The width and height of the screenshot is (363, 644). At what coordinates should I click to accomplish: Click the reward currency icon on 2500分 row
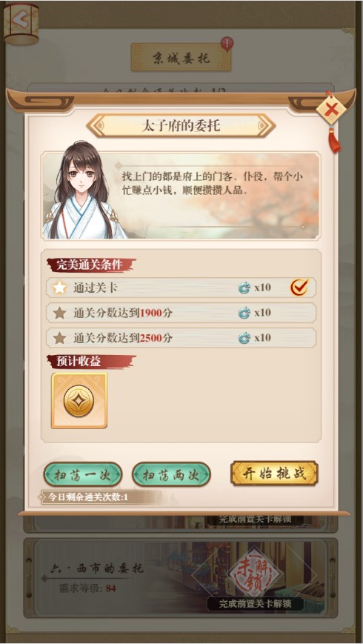[x=244, y=339]
